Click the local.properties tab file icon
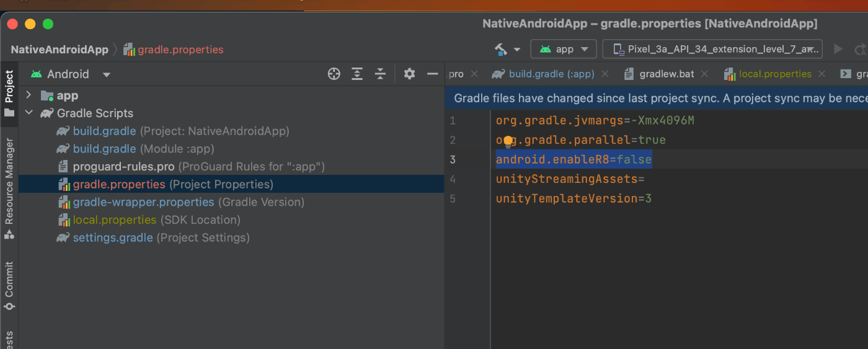This screenshot has width=868, height=349. point(730,74)
